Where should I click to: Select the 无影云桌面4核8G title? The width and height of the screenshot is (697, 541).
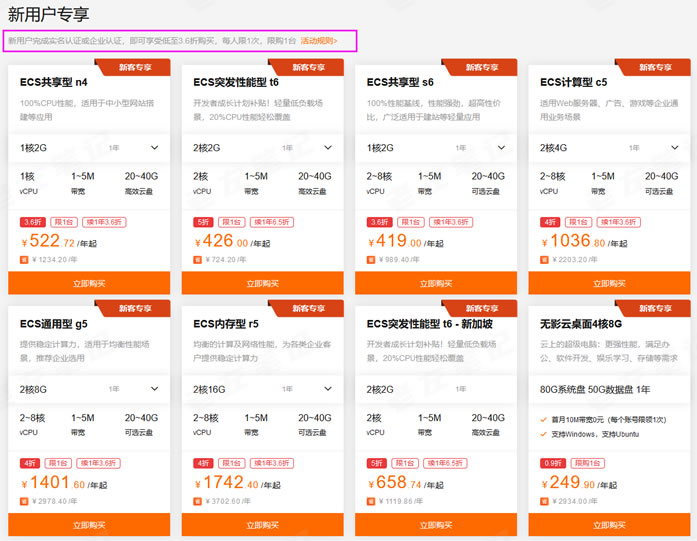(581, 324)
